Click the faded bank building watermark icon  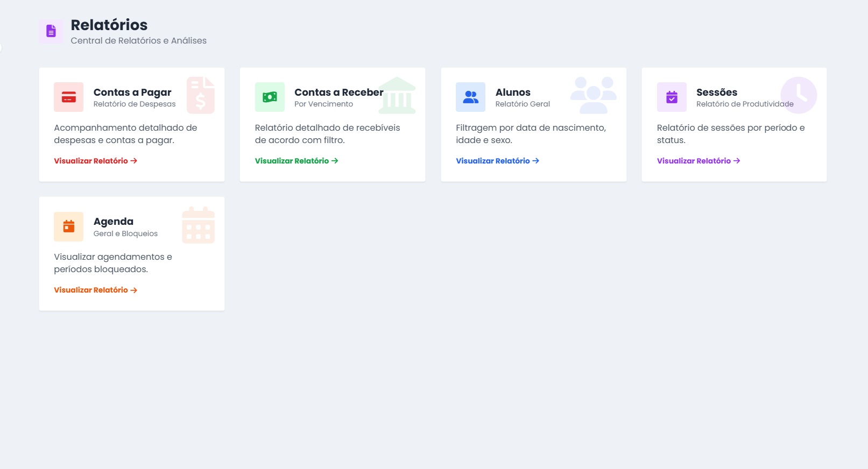point(397,95)
